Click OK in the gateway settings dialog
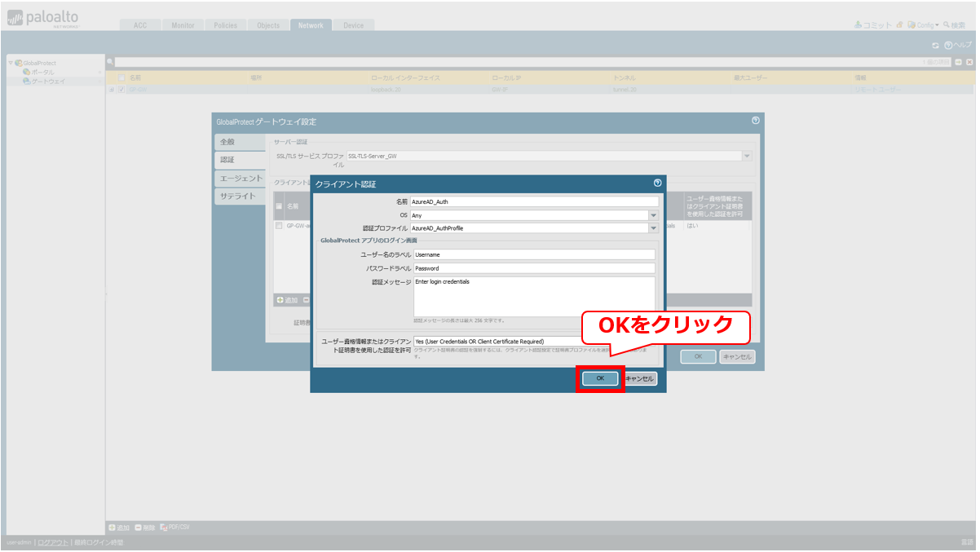 point(698,356)
